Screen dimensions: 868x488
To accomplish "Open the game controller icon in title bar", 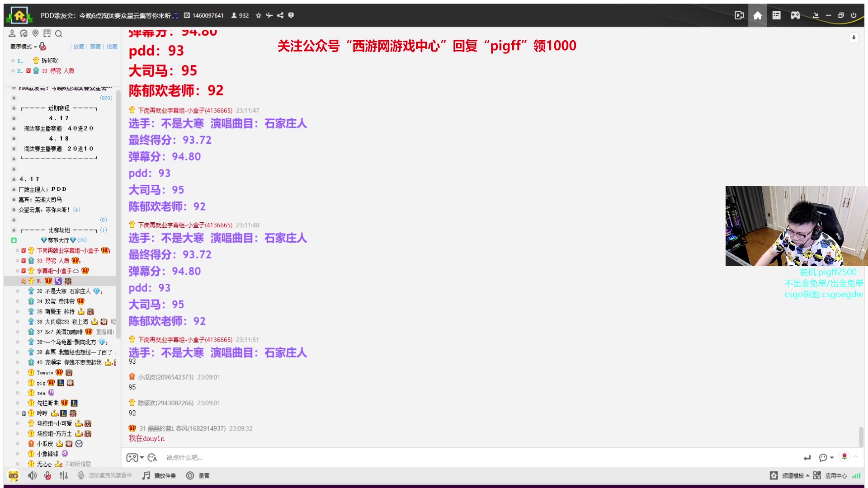I will [795, 15].
